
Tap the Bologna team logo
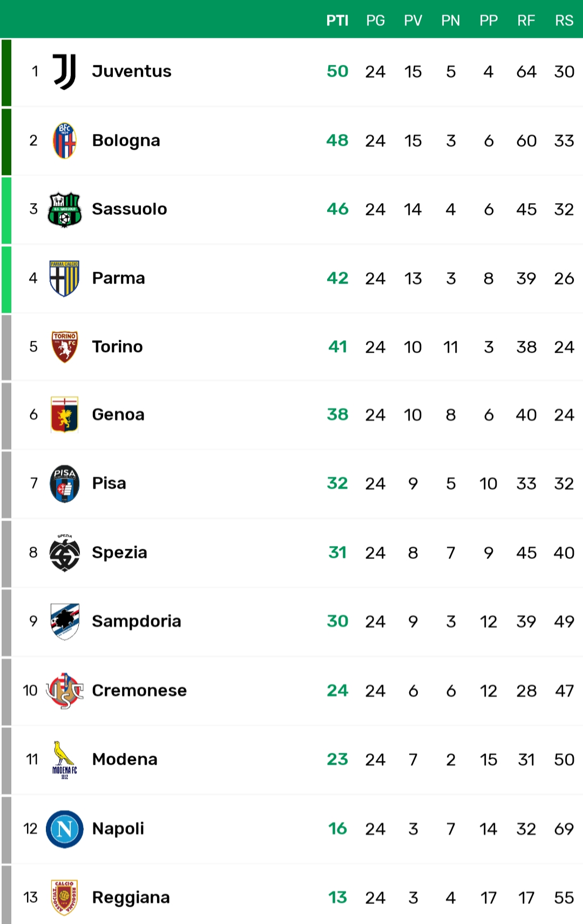[x=64, y=140]
